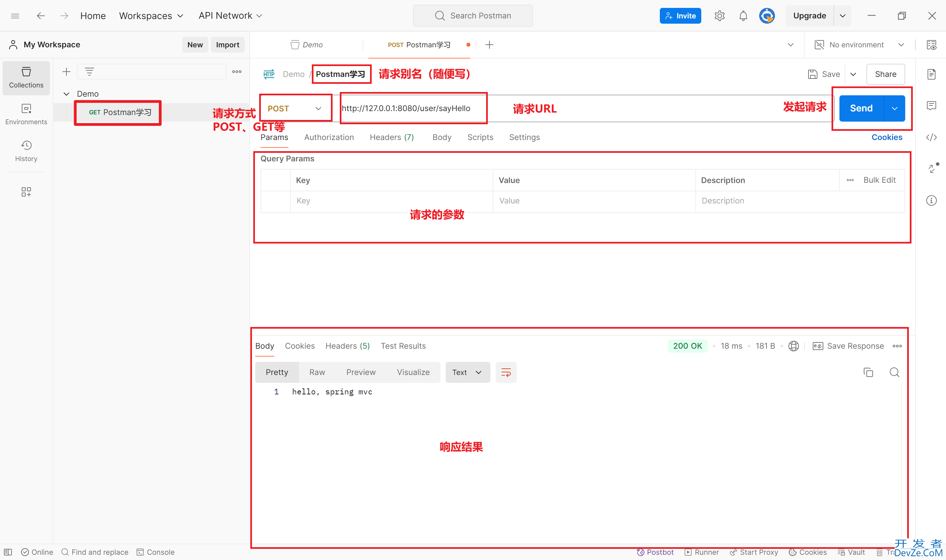Open a new request tab with plus

click(489, 45)
